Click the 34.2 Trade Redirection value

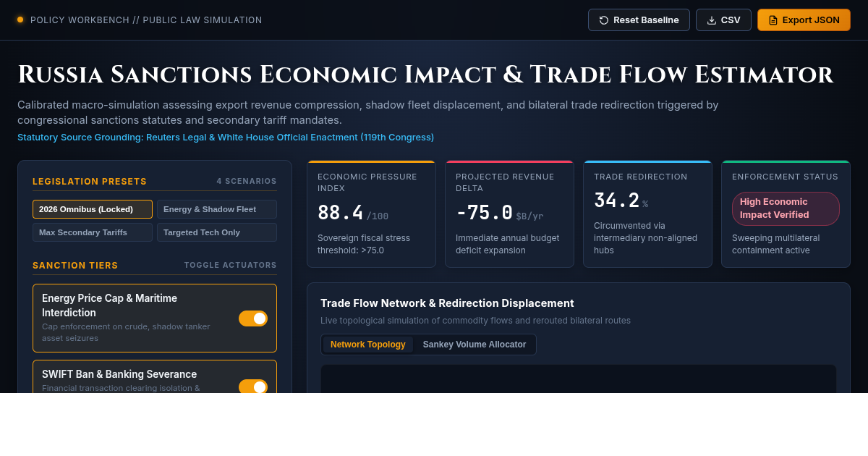617,200
